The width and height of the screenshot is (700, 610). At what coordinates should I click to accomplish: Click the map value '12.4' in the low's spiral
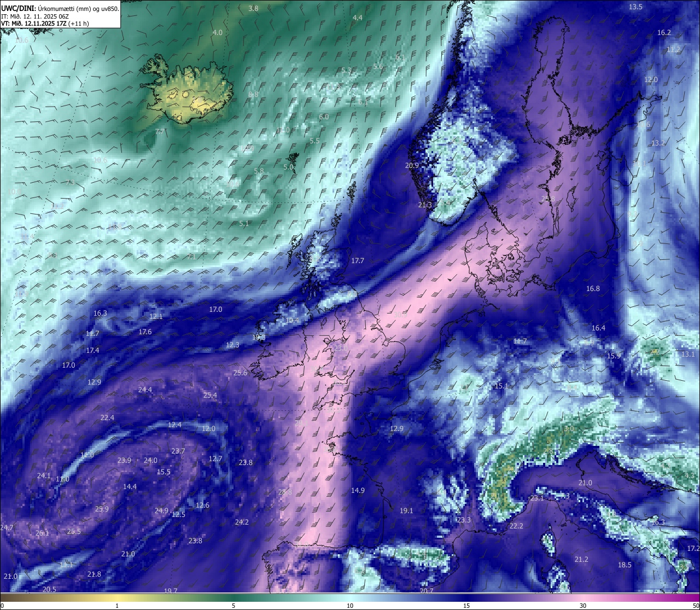click(x=174, y=425)
